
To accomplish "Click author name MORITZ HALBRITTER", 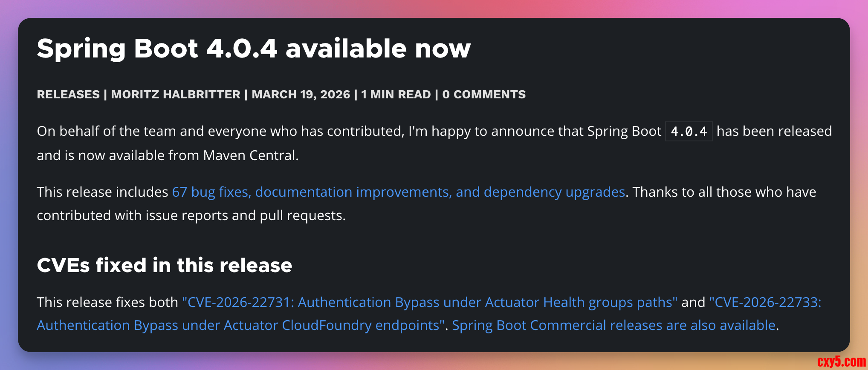I will (176, 95).
